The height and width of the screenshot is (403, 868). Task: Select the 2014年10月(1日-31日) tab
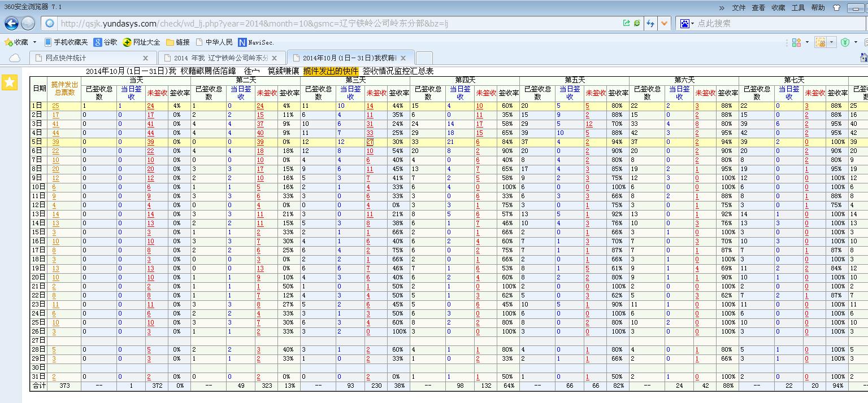[350, 58]
